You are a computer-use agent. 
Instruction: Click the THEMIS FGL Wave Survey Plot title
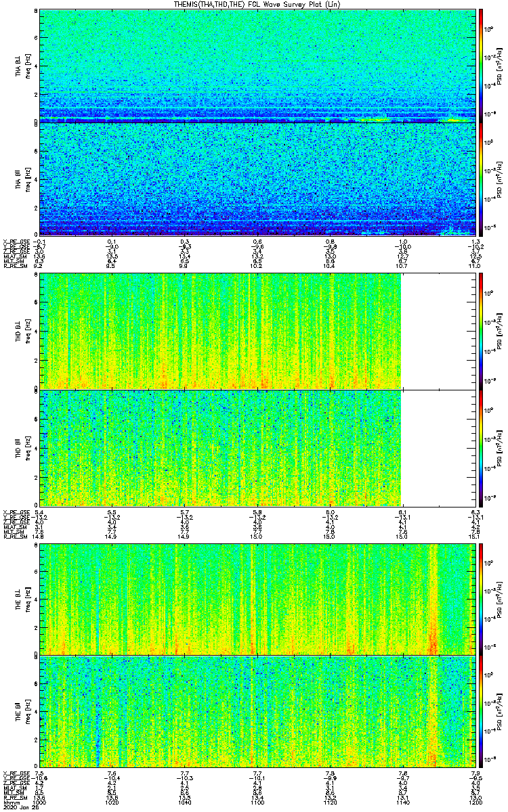(x=257, y=4)
